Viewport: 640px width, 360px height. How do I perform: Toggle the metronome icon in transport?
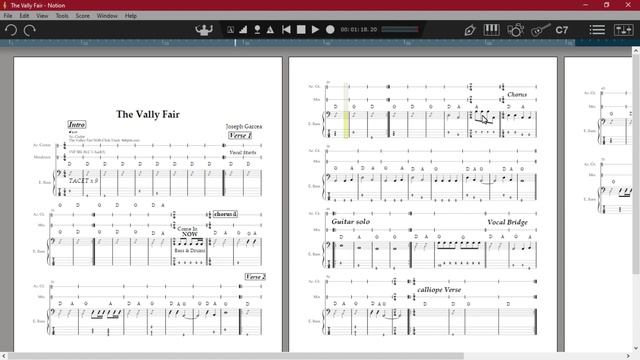[x=270, y=30]
